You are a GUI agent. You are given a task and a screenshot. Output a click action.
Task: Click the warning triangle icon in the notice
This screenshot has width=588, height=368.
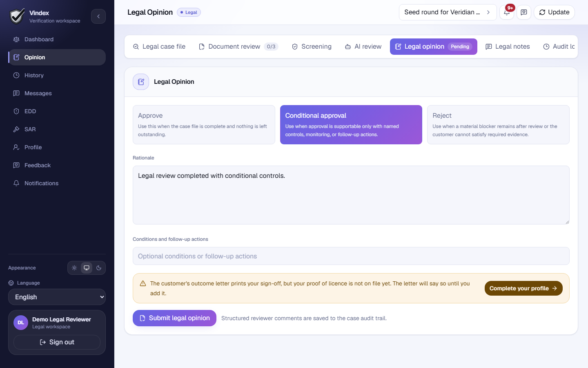[x=143, y=283]
